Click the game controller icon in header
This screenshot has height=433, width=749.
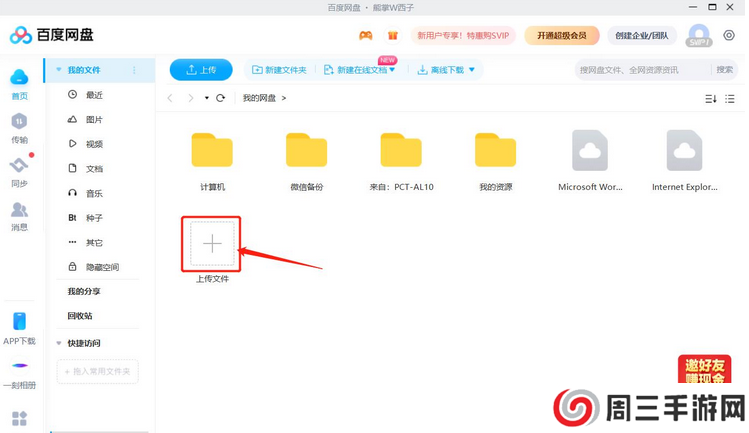[x=366, y=36]
